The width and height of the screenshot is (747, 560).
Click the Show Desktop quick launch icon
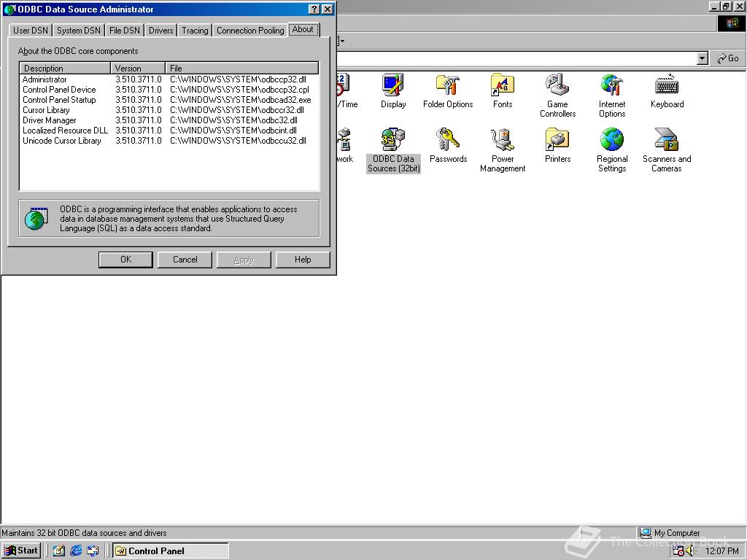[58, 551]
